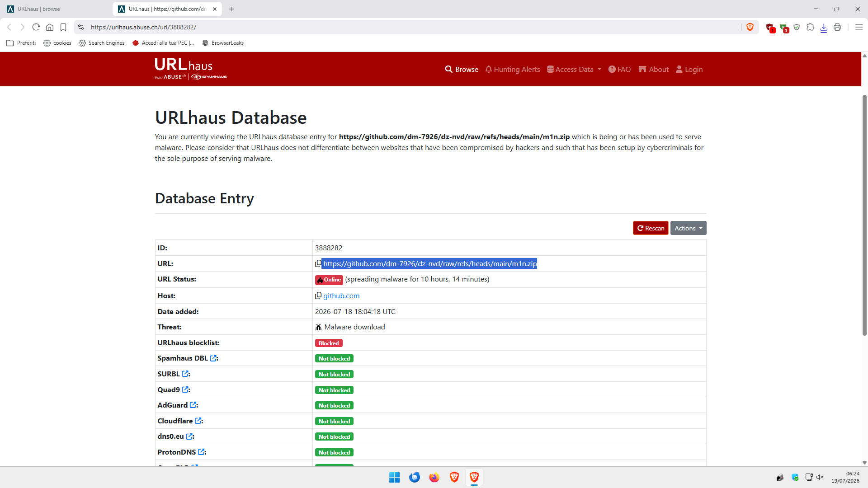868x488 pixels.
Task: Open the Accedi alla tua PEC bookmark
Action: (163, 43)
